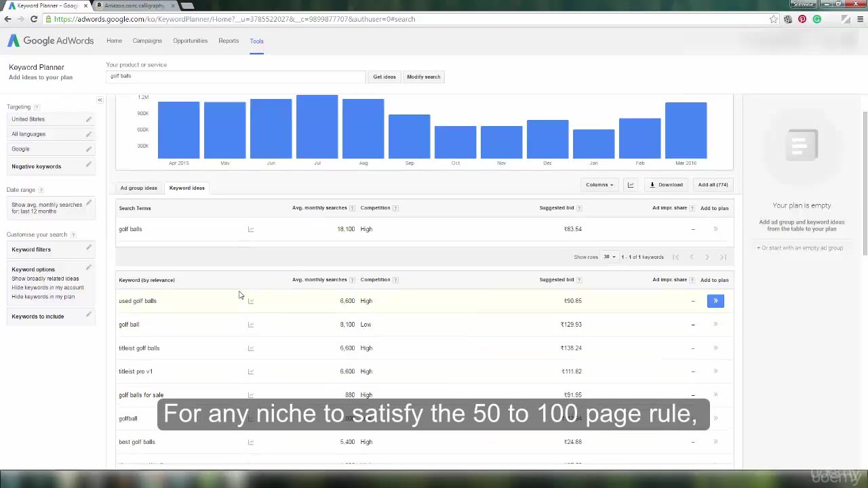Add titleist golf balls to plan
This screenshot has width=868, height=488.
715,348
